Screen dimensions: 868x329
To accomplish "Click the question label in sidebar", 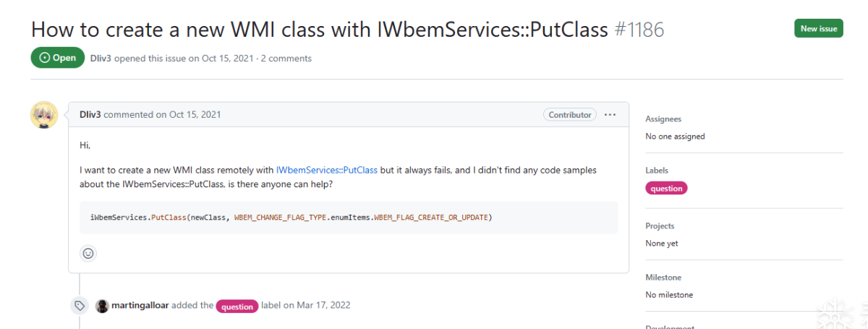I will tap(666, 188).
